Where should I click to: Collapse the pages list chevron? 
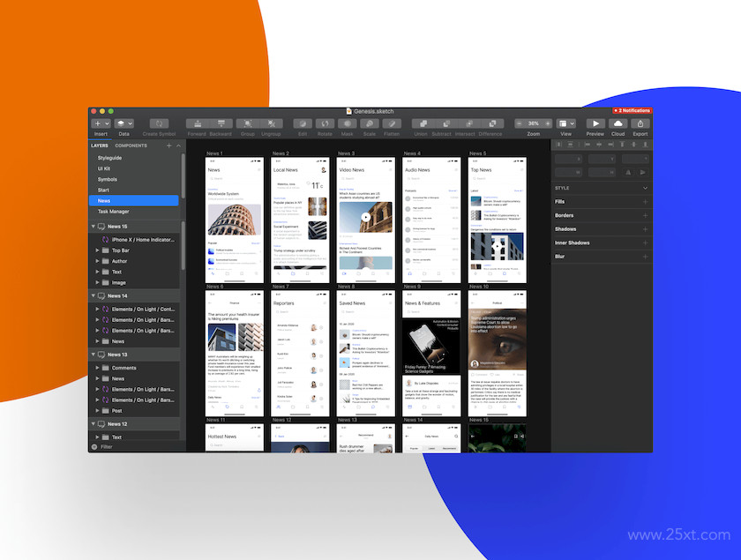[x=178, y=146]
